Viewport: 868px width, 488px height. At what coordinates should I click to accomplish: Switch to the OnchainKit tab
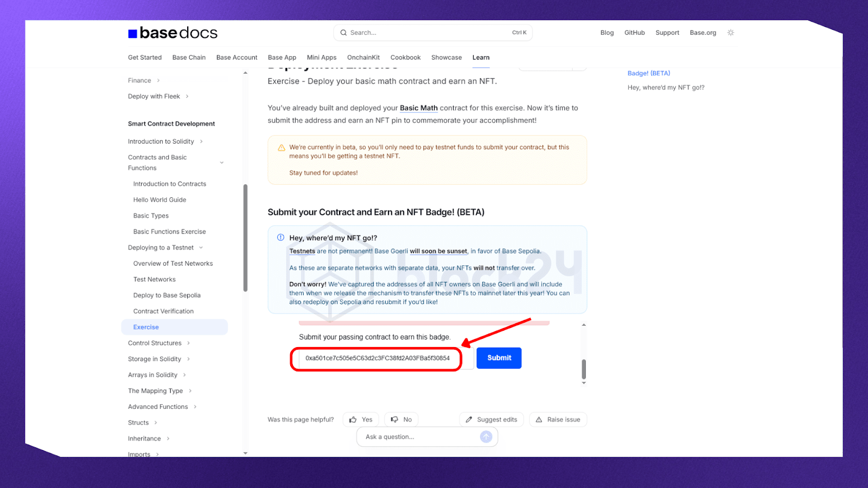pos(363,57)
